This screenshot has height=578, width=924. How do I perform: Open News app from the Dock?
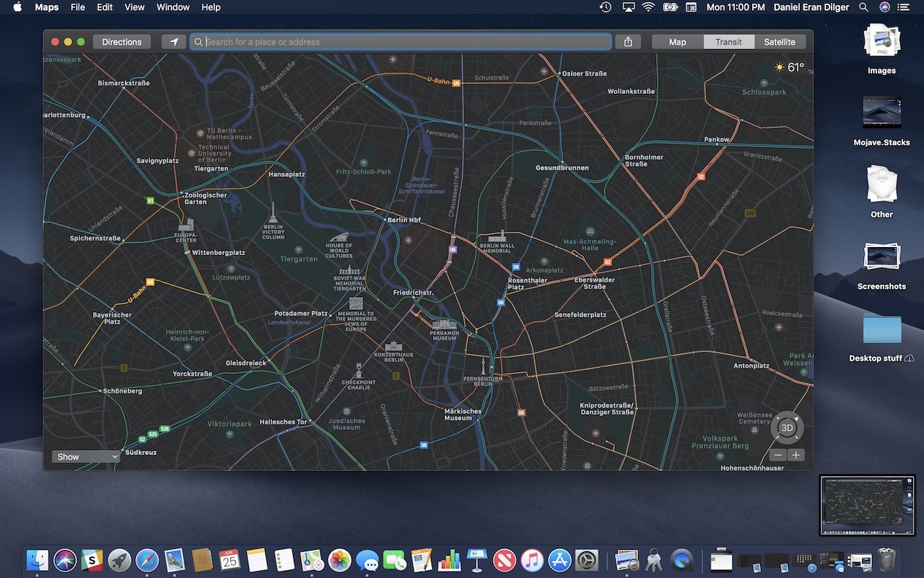coord(505,560)
